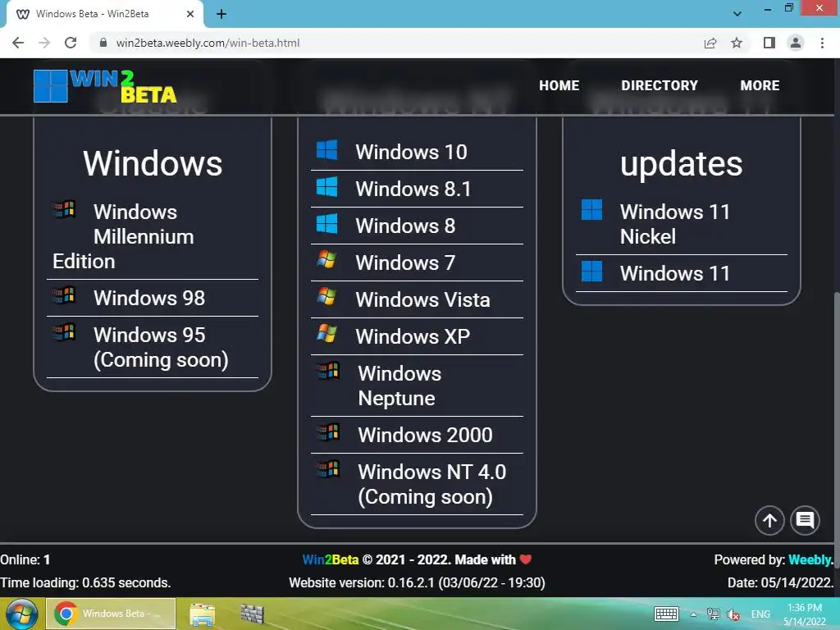Open the Windows 7 link
Viewport: 840px width, 630px height.
tap(405, 262)
